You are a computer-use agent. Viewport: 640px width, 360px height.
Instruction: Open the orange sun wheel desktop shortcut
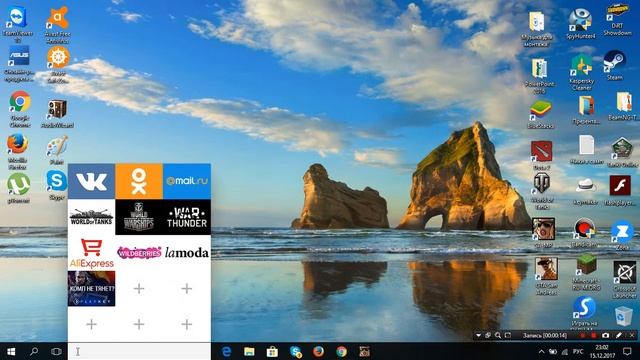[58, 64]
